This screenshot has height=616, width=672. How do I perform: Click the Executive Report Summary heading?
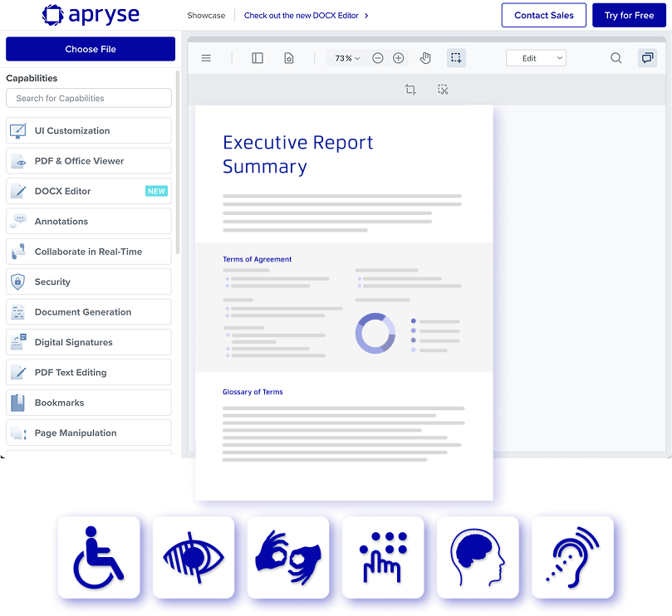pyautogui.click(x=298, y=154)
